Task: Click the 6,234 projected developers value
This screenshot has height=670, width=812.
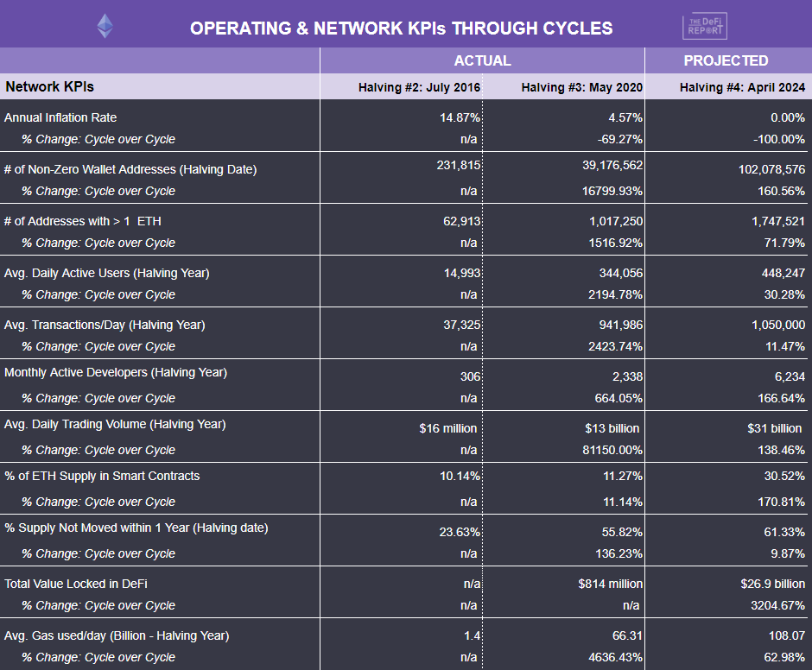Action: (790, 376)
